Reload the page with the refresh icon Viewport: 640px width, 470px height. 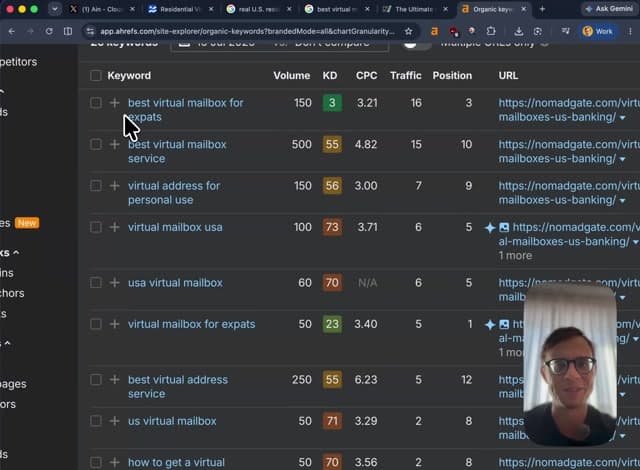tap(49, 31)
